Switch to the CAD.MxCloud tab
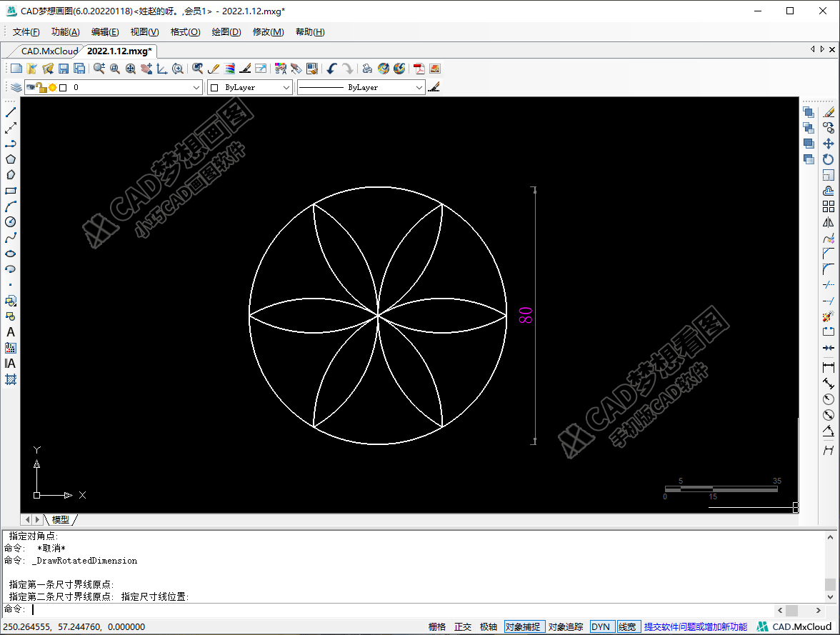840x635 pixels. (x=49, y=51)
